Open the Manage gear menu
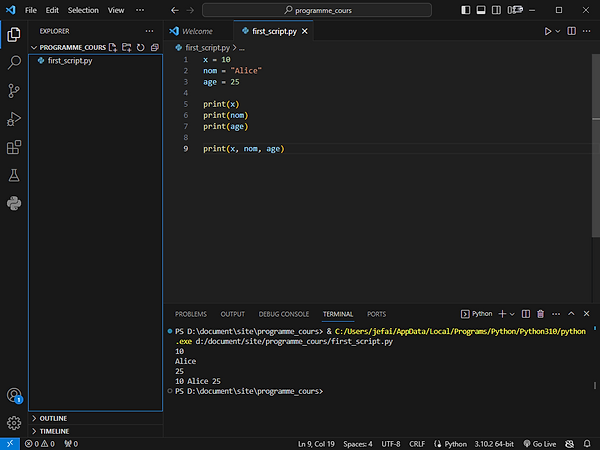Viewport: 600px width, 450px height. pyautogui.click(x=14, y=423)
